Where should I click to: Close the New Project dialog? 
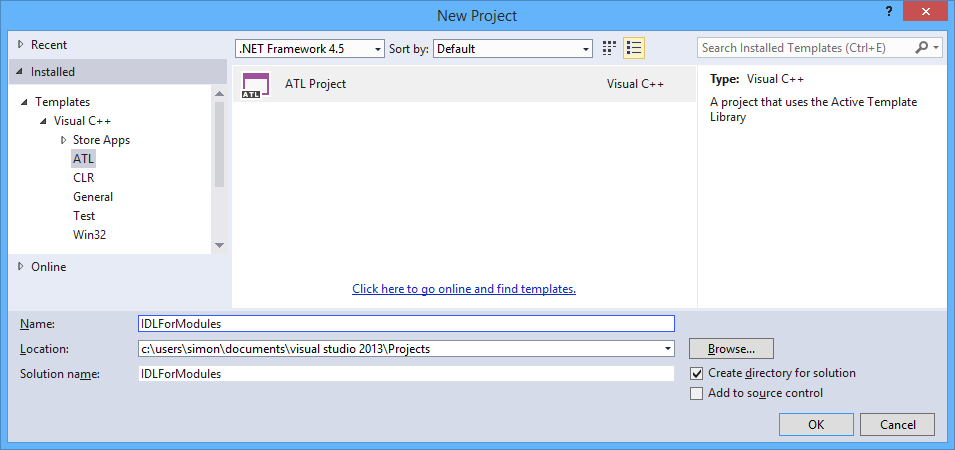pyautogui.click(x=926, y=12)
